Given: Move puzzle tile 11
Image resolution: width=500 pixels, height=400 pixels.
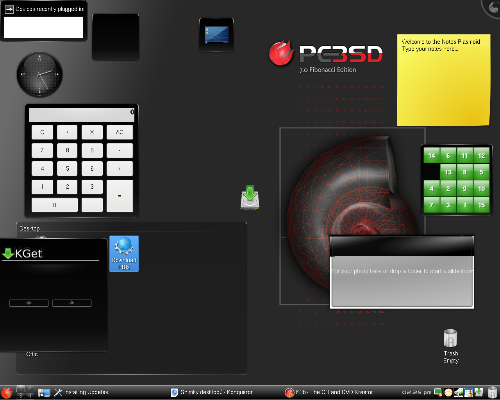Looking at the screenshot, I should pyautogui.click(x=465, y=155).
